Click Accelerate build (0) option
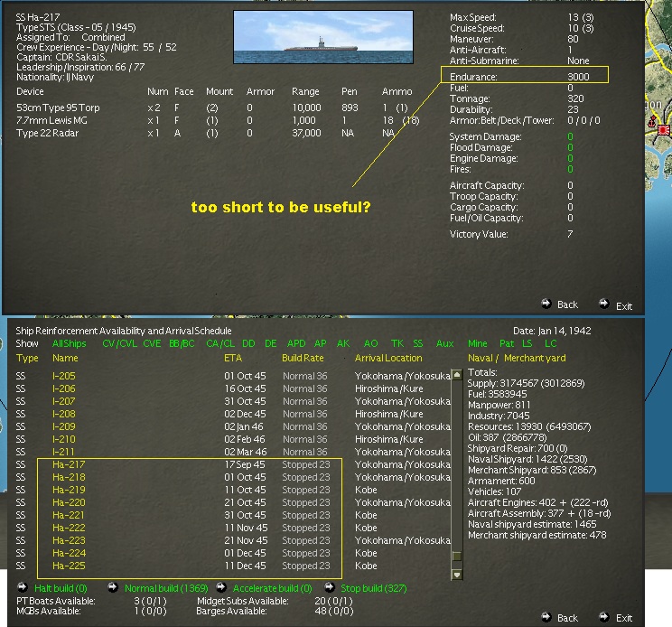672x627 pixels. coord(273,588)
